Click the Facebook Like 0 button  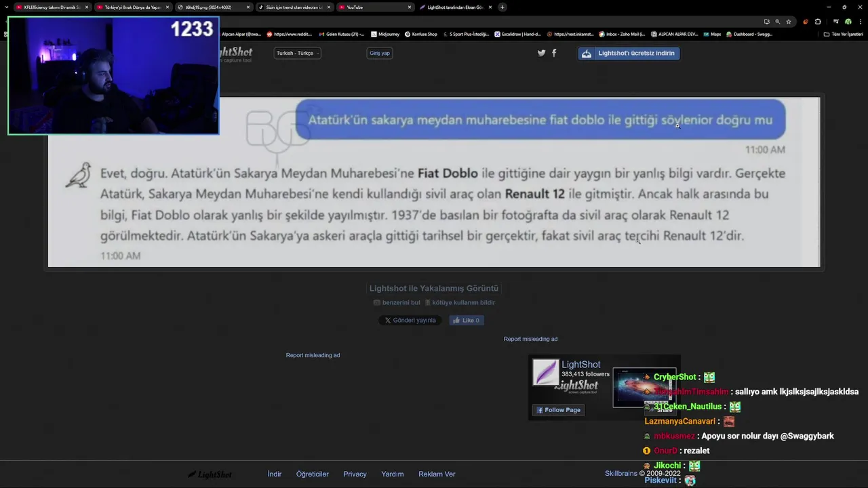pyautogui.click(x=467, y=321)
